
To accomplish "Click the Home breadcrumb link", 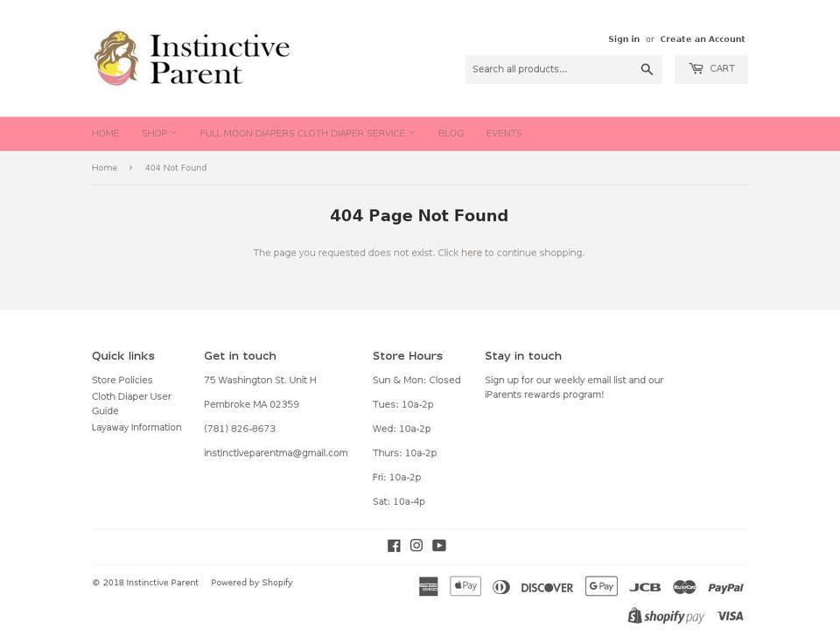I will [x=104, y=168].
